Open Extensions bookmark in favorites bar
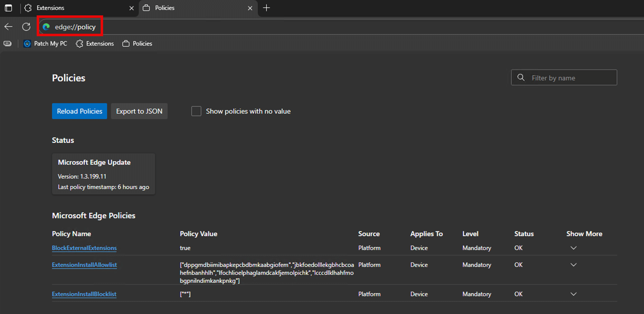Viewport: 644px width, 314px height. click(x=95, y=43)
